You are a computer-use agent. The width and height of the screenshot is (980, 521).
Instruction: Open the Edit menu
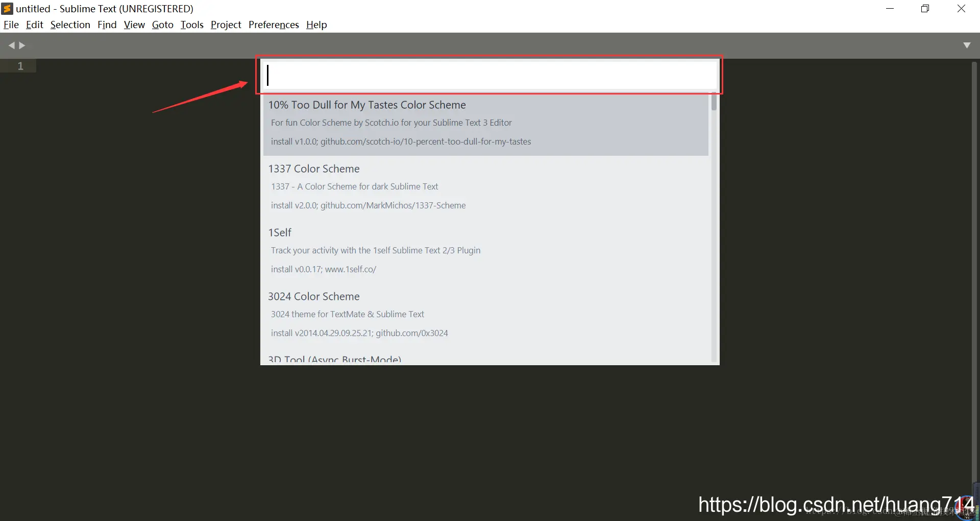[x=35, y=25]
